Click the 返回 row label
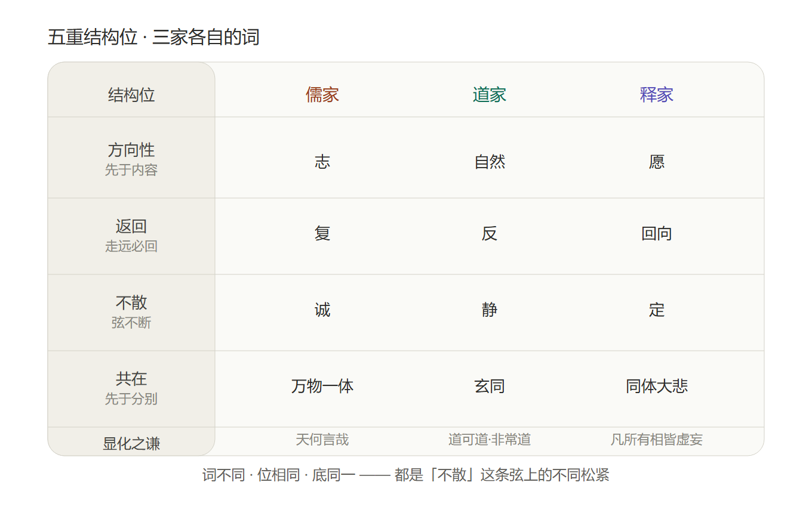The height and width of the screenshot is (513, 812). click(131, 226)
